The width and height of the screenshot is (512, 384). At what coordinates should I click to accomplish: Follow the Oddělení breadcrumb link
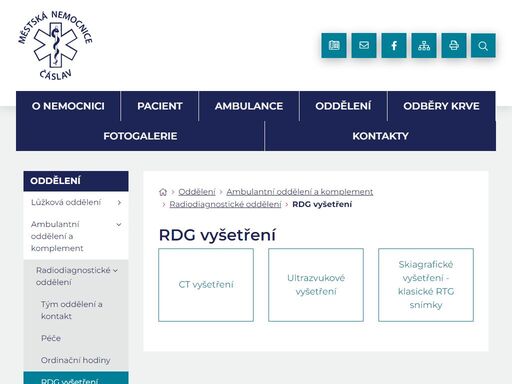[197, 192]
